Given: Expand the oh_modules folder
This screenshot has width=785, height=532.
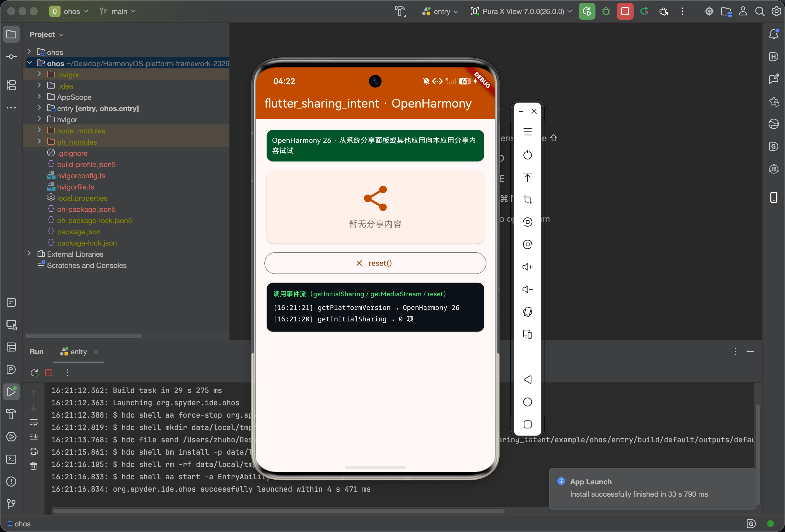Looking at the screenshot, I should 39,142.
